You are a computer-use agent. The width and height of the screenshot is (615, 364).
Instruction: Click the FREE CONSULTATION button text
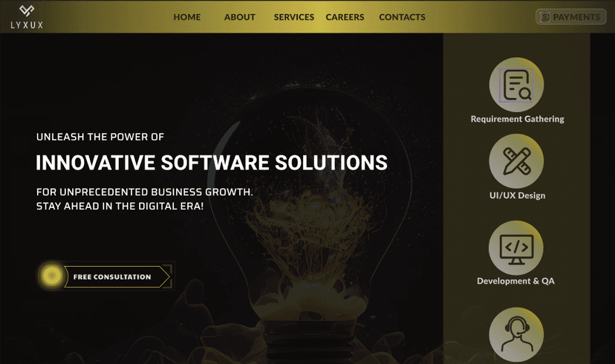pyautogui.click(x=112, y=277)
